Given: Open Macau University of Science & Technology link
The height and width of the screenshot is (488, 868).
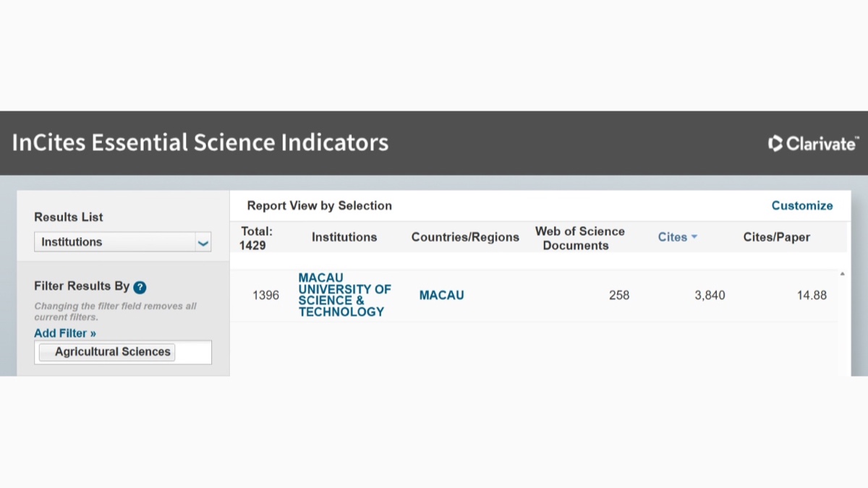Looking at the screenshot, I should point(344,295).
